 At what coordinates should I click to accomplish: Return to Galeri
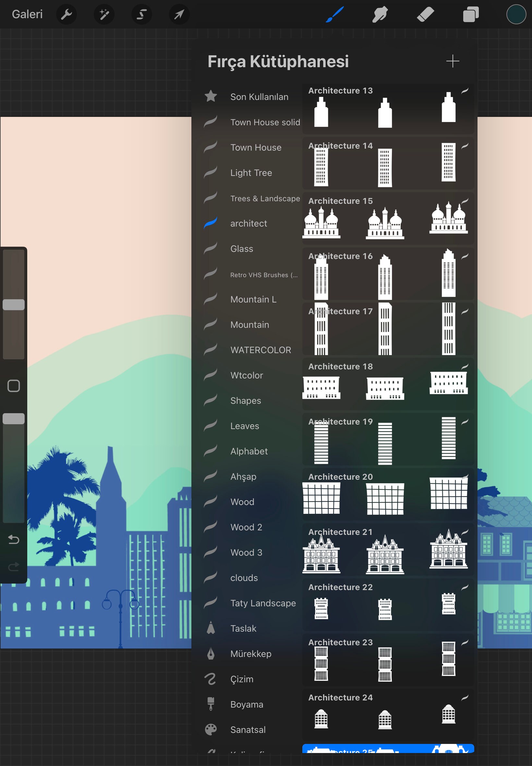pos(27,14)
